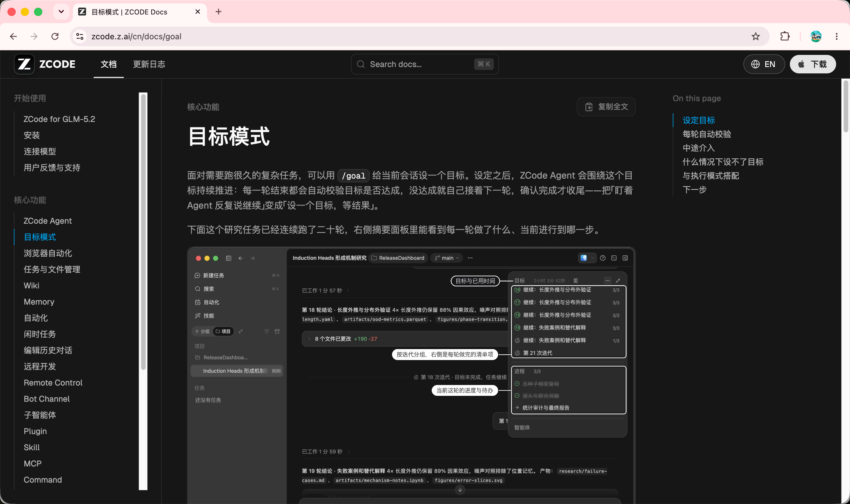Image resolution: width=850 pixels, height=504 pixels.
Task: Open the 子智能体 page
Action: pyautogui.click(x=40, y=415)
